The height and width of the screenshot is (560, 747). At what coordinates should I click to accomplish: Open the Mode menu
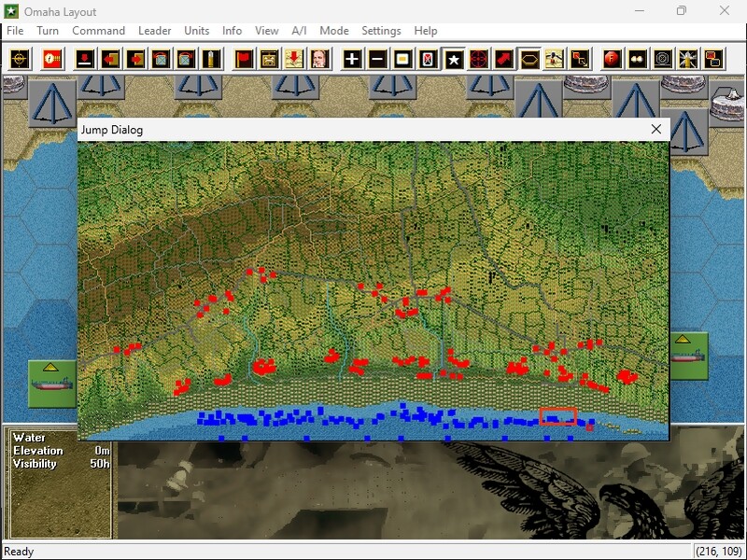point(334,31)
